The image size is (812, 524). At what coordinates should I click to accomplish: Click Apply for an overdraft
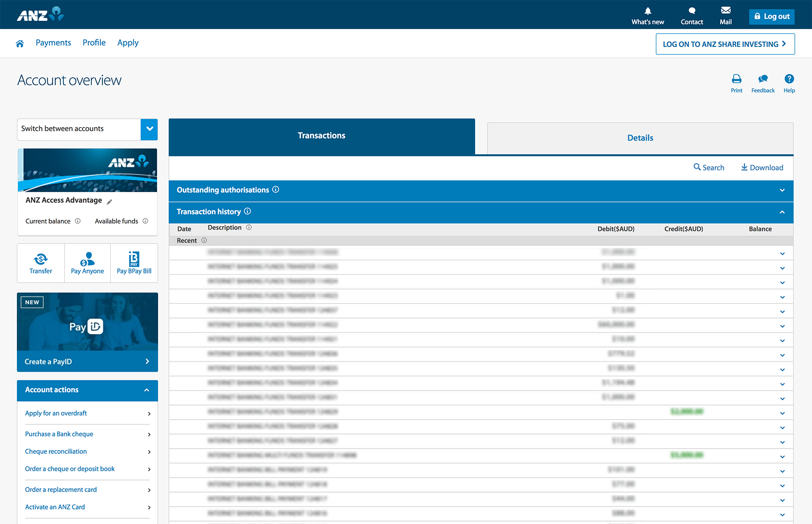click(x=56, y=413)
